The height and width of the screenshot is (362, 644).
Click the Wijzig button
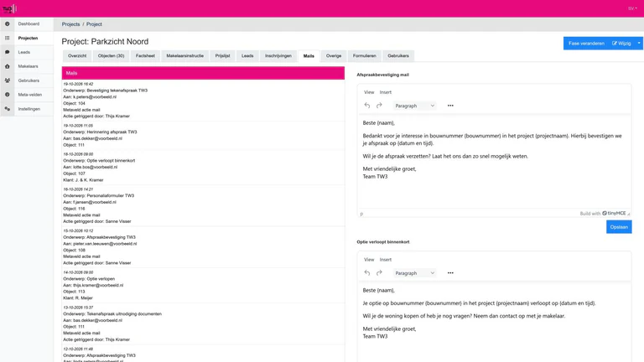point(622,43)
